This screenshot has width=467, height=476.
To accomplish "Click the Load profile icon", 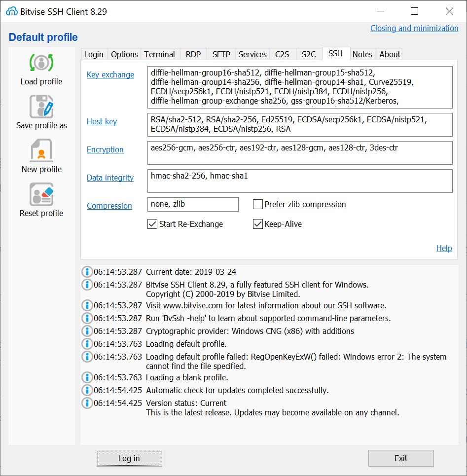I will point(41,63).
